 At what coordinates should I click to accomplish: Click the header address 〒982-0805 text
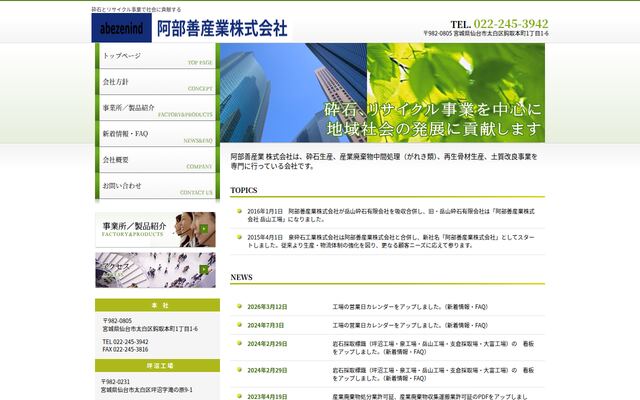point(486,33)
